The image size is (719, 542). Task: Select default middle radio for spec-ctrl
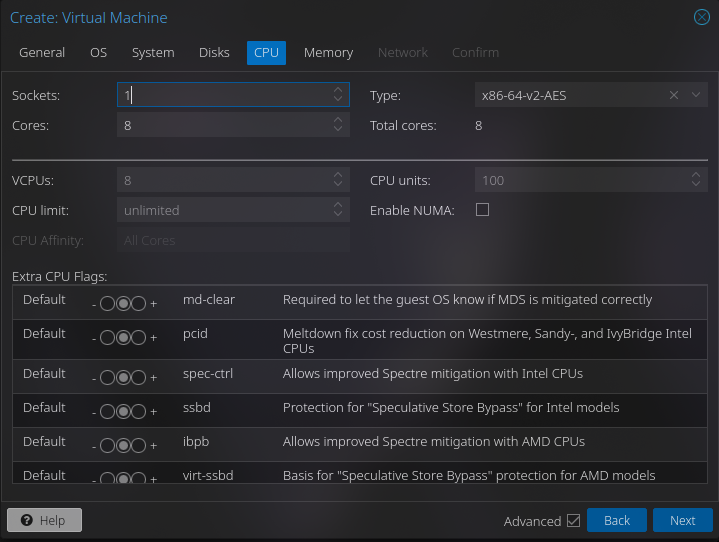point(123,378)
